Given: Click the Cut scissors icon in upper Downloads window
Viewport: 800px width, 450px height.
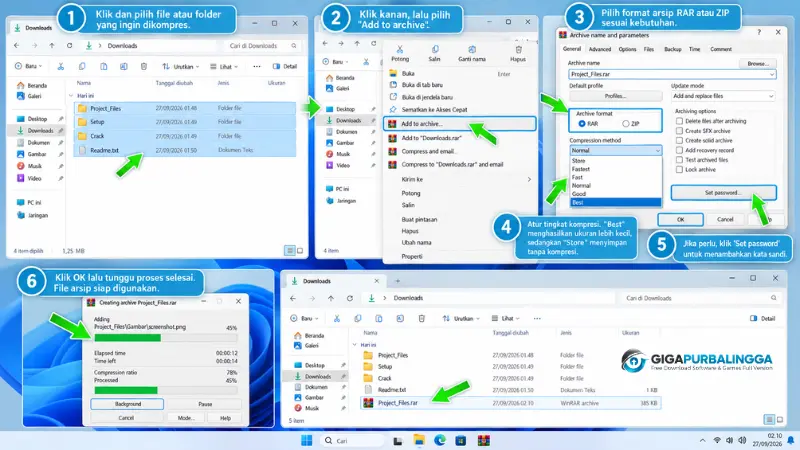Looking at the screenshot, I should [61, 66].
